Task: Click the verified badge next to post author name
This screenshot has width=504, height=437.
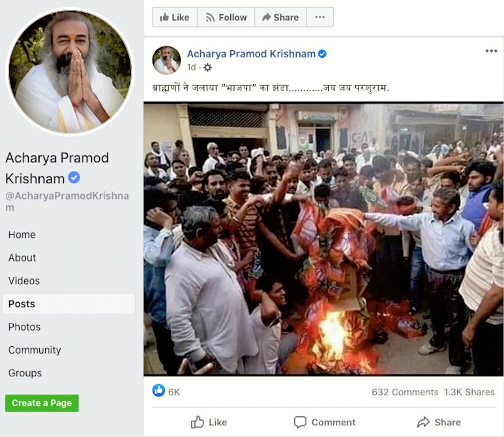Action: point(322,54)
